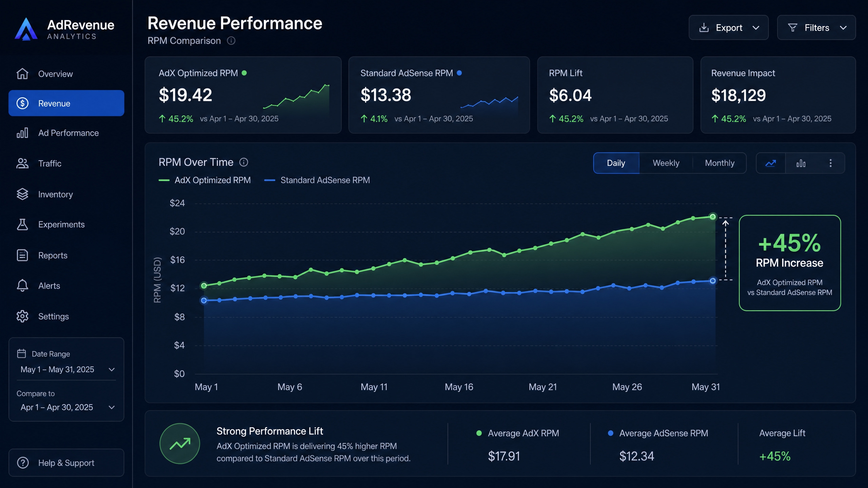868x488 pixels.
Task: Go to Overview in sidebar
Action: pos(66,74)
